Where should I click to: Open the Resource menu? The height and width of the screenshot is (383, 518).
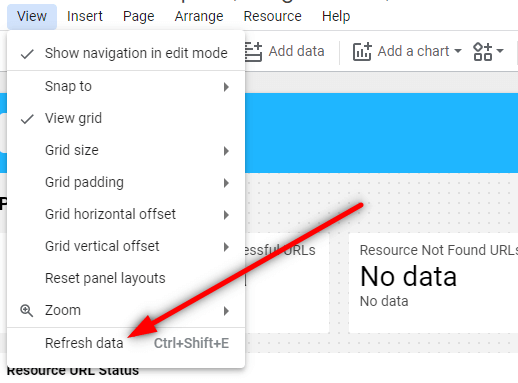(x=272, y=16)
